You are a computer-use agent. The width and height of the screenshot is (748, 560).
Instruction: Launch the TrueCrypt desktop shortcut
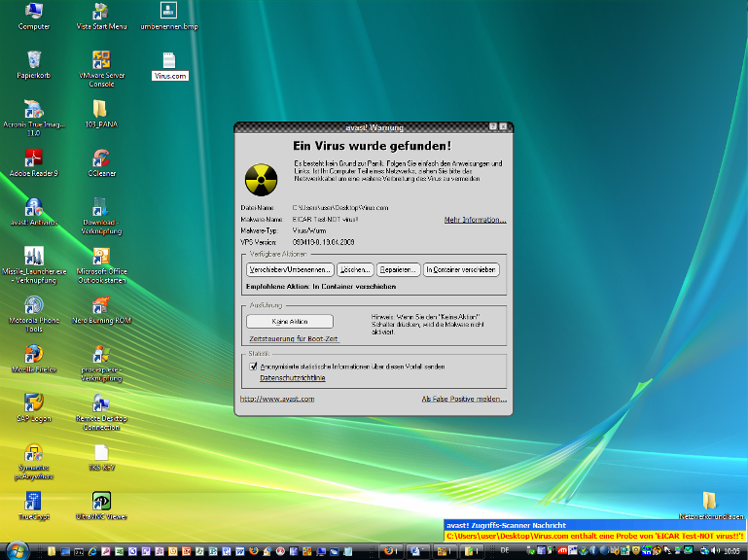pyautogui.click(x=33, y=507)
